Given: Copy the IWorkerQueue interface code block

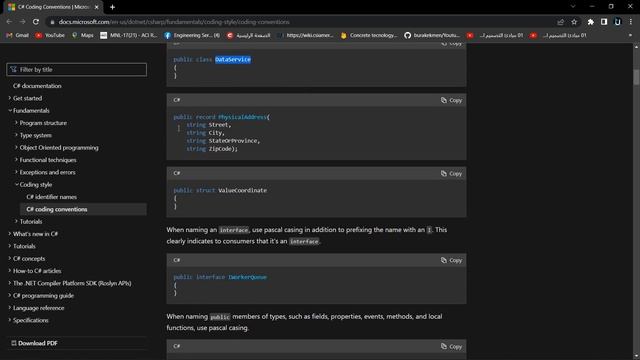Looking at the screenshot, I should pyautogui.click(x=451, y=260).
